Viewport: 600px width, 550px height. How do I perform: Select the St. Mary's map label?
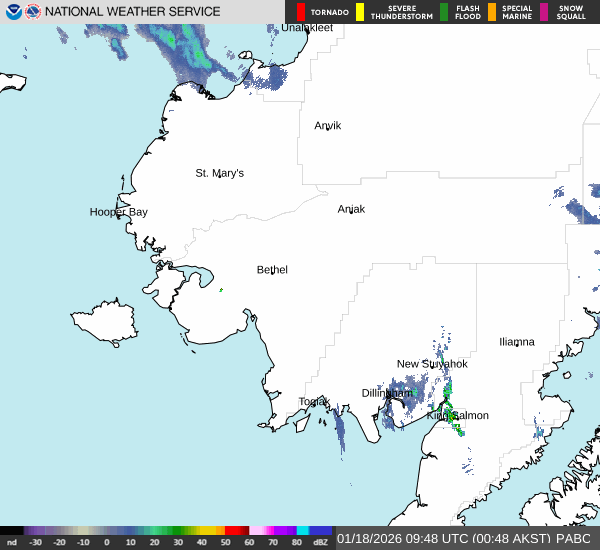tap(219, 173)
